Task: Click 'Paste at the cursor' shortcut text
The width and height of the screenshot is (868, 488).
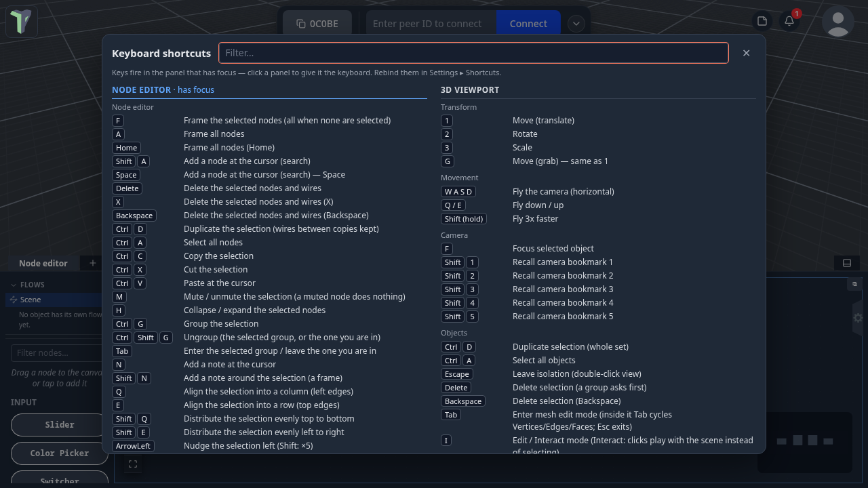Action: coord(220,283)
